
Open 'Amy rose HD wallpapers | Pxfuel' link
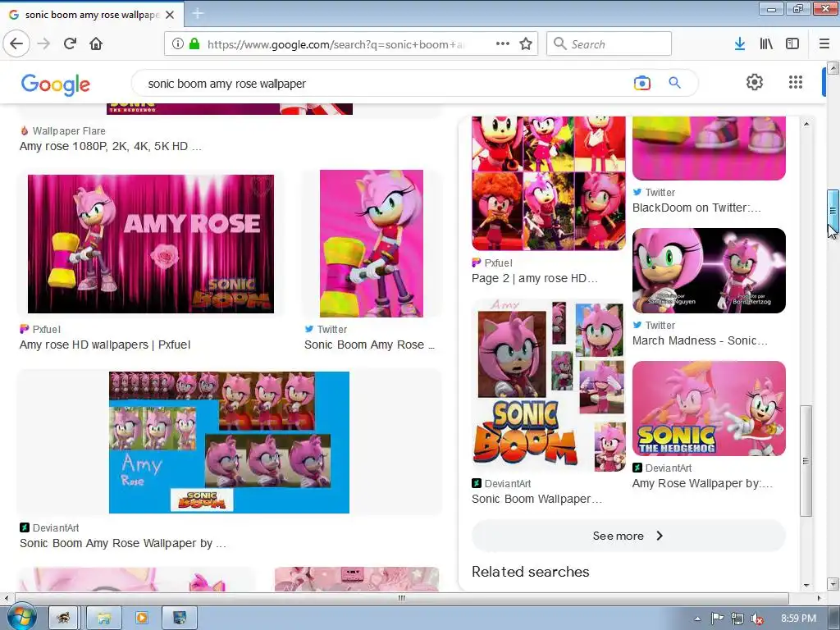tap(105, 345)
